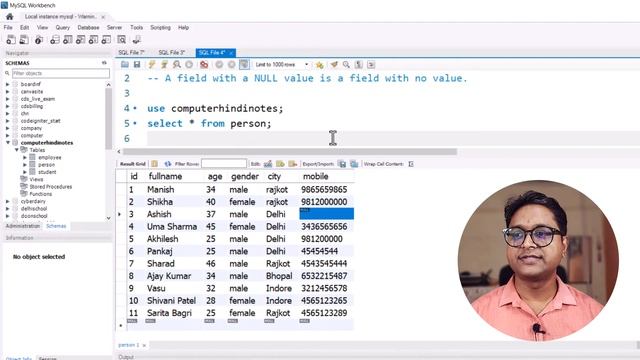This screenshot has width=640, height=360.
Task: Expand the student table node
Action: 25,172
